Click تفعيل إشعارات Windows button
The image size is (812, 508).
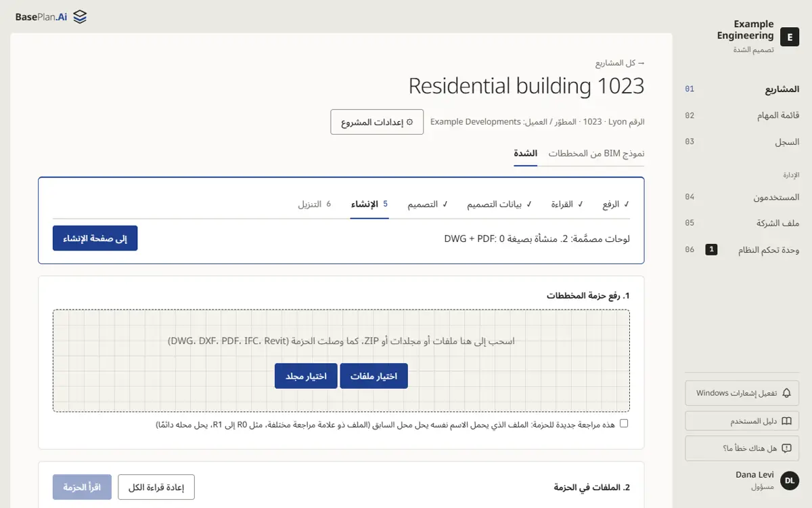pyautogui.click(x=742, y=393)
